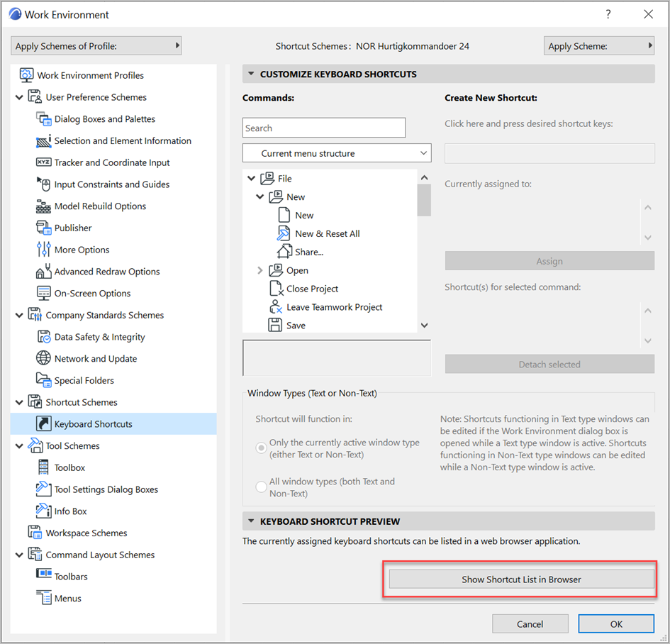Select the Toolbox icon under Tool Schemes
Screen dimensions: 670x644
pos(43,467)
